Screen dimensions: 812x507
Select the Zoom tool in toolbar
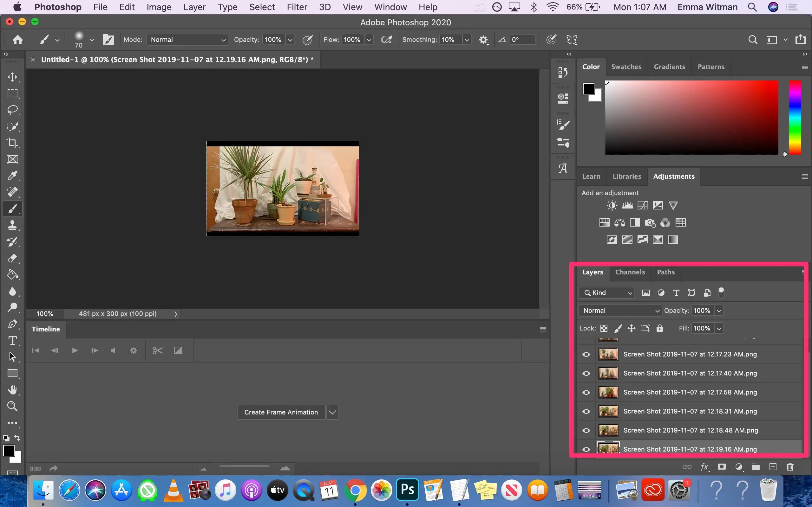pyautogui.click(x=12, y=407)
